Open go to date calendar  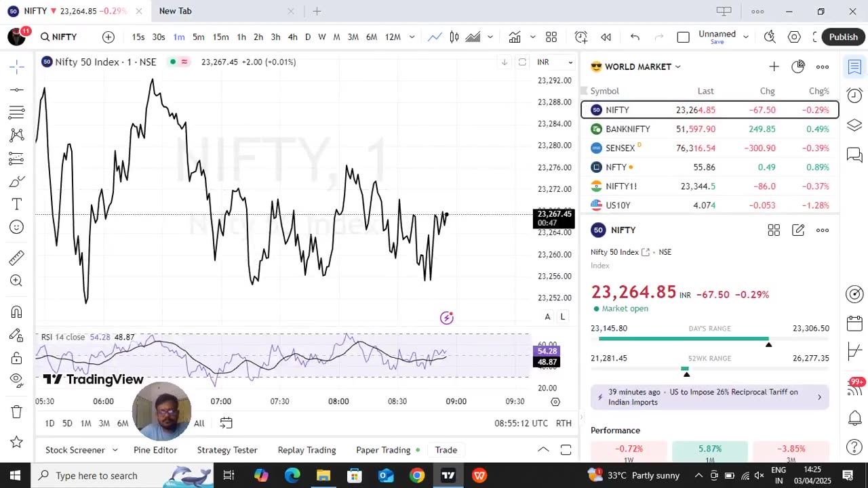tap(226, 423)
